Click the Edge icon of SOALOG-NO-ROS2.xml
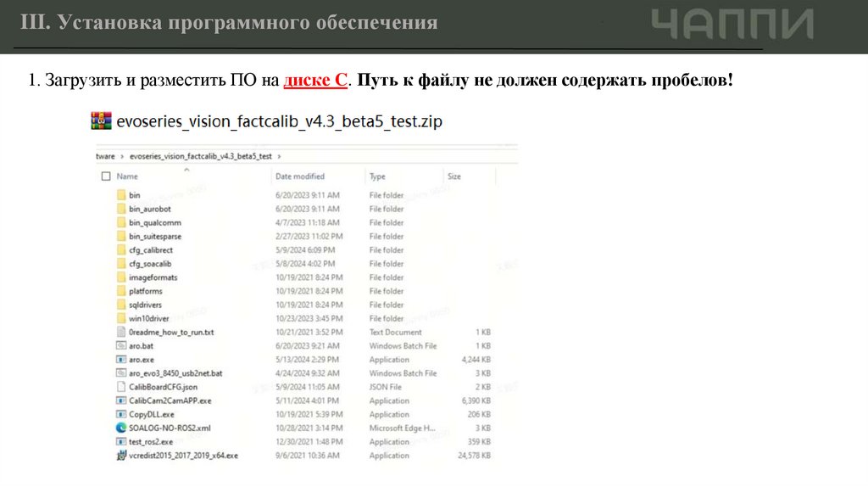 point(121,428)
